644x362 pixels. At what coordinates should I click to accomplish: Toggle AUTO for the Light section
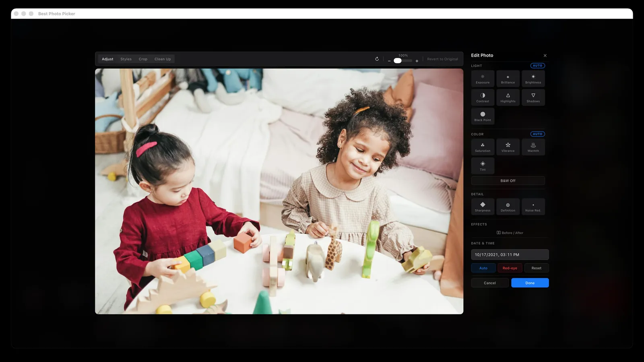click(538, 66)
